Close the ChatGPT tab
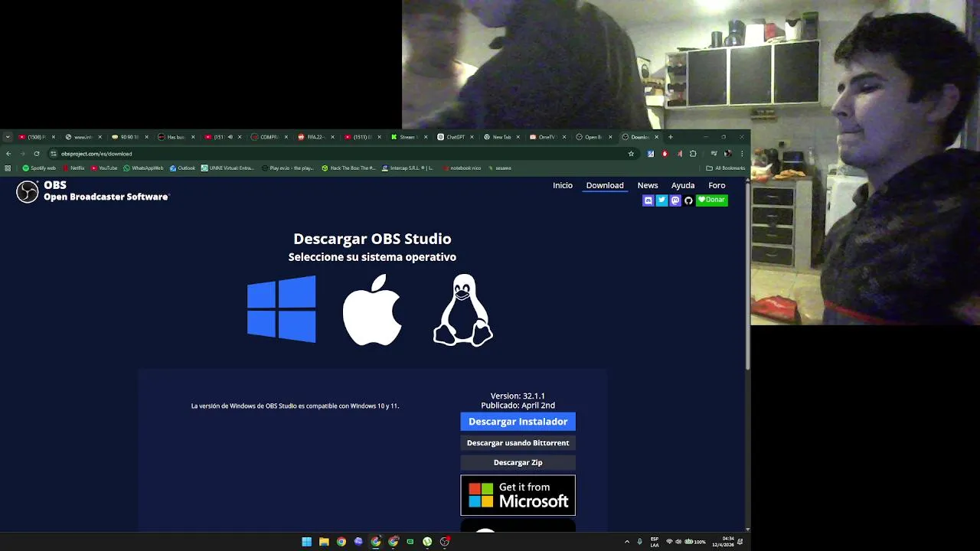The width and height of the screenshot is (980, 551). pos(472,137)
